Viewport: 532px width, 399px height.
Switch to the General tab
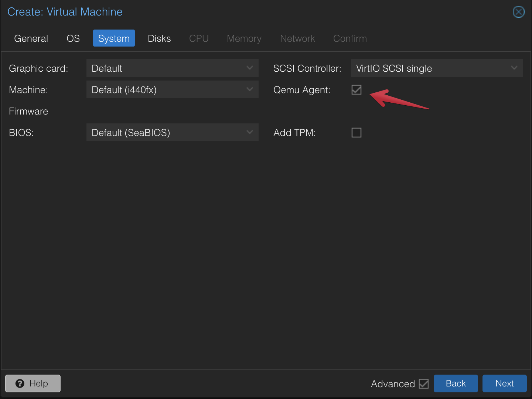(31, 38)
